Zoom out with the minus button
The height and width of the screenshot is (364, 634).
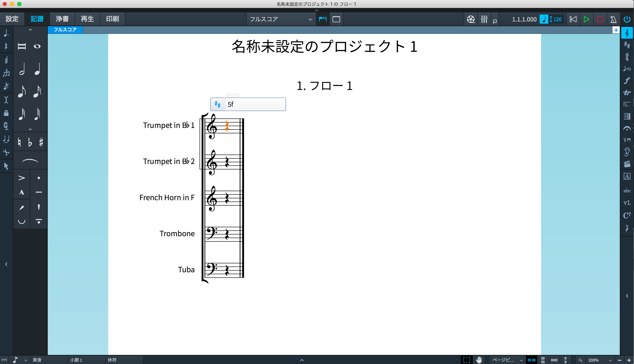point(619,360)
